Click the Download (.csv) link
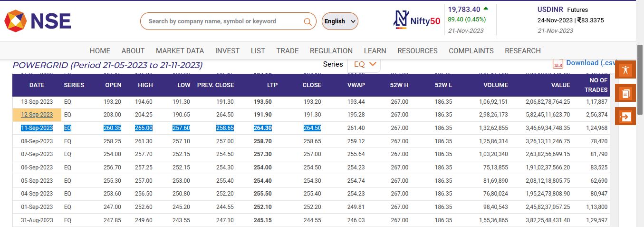This screenshot has height=227, width=644. click(x=592, y=63)
